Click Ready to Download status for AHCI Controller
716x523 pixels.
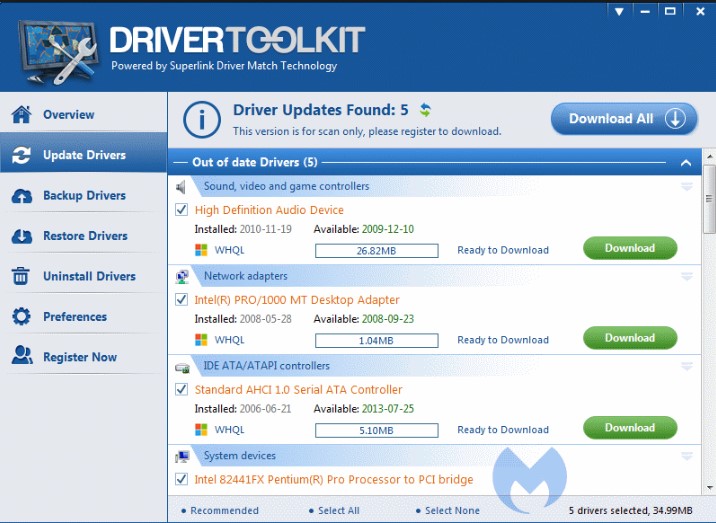coord(503,430)
